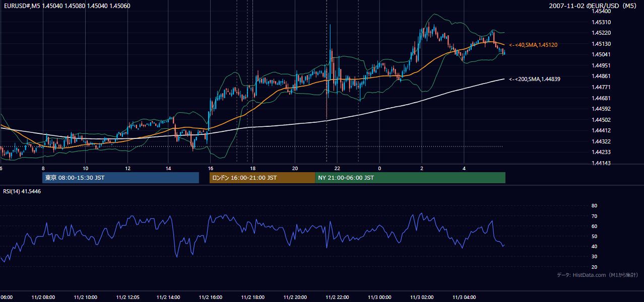644x302 pixels.
Task: Click price level 1.44502 on axis
Action: pos(601,120)
